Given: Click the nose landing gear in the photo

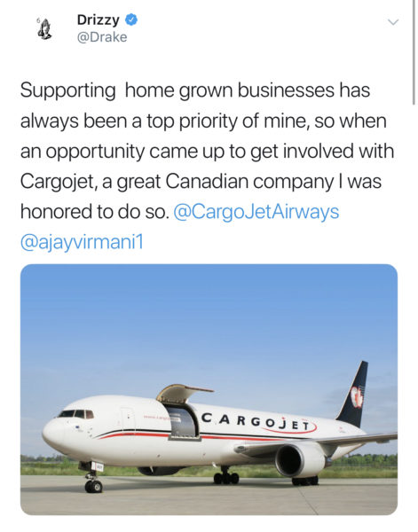Looking at the screenshot, I should (93, 479).
